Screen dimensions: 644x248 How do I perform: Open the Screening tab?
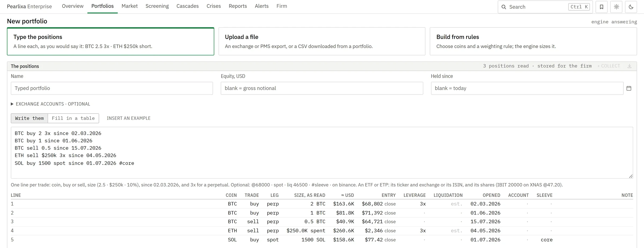(x=157, y=6)
